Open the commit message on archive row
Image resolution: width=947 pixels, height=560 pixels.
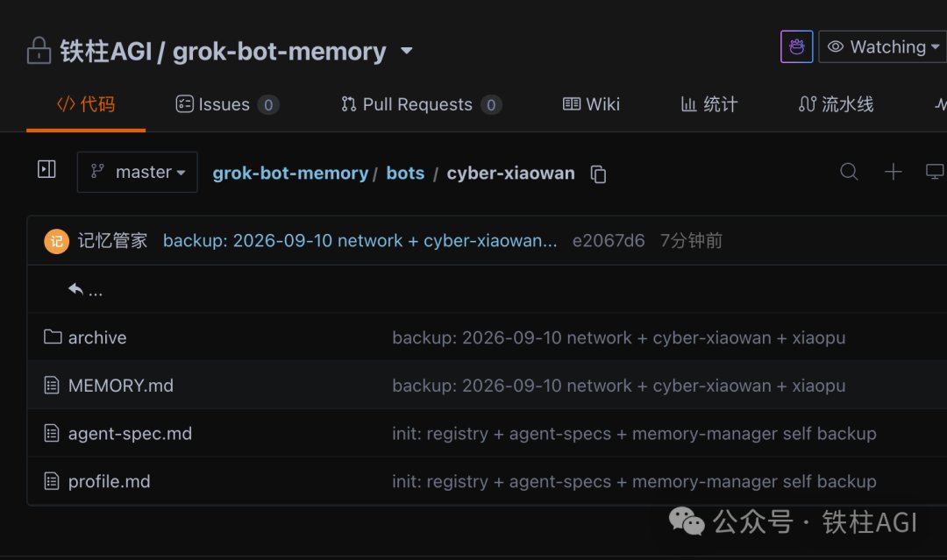point(618,337)
